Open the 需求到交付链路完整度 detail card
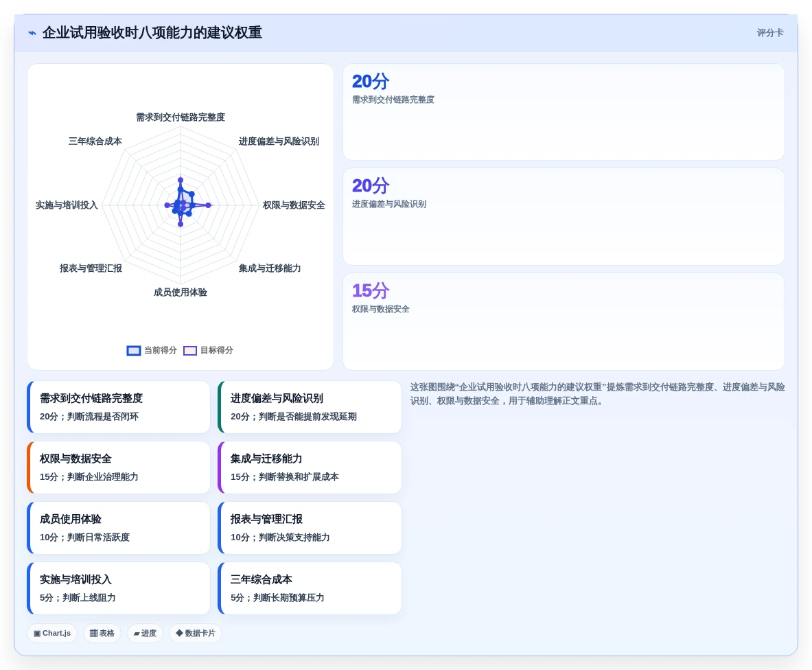The image size is (812, 670). point(119,407)
